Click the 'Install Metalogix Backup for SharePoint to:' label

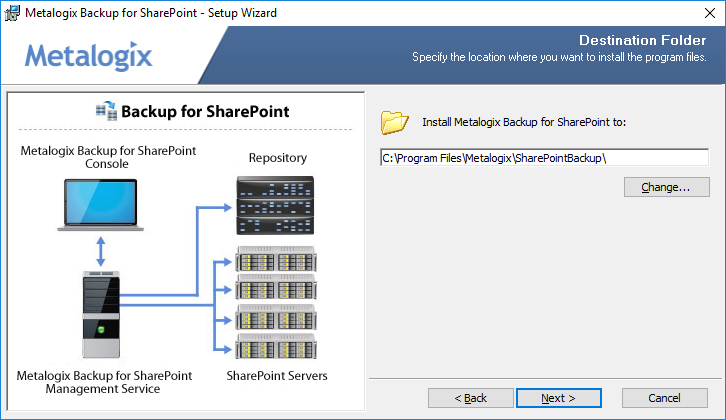[x=523, y=122]
